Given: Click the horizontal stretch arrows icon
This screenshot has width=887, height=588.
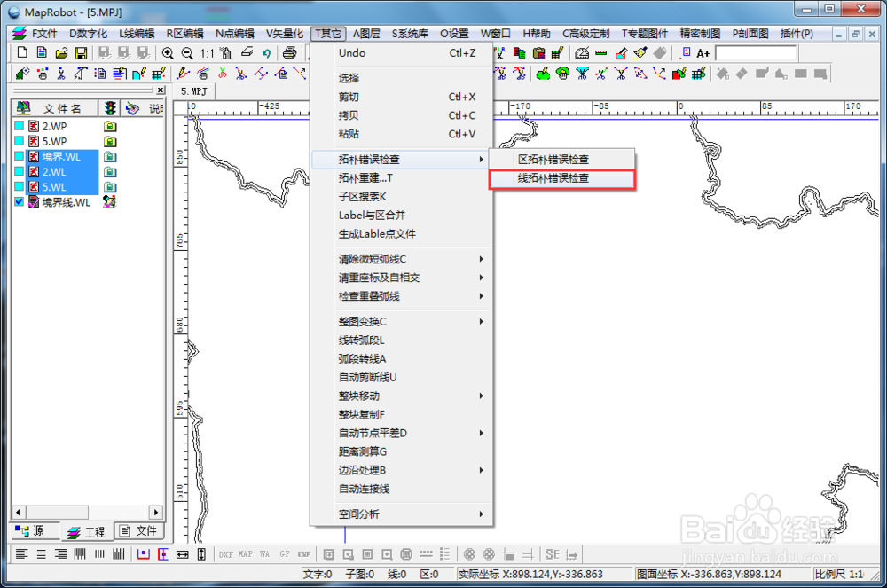Looking at the screenshot, I should pyautogui.click(x=182, y=554).
